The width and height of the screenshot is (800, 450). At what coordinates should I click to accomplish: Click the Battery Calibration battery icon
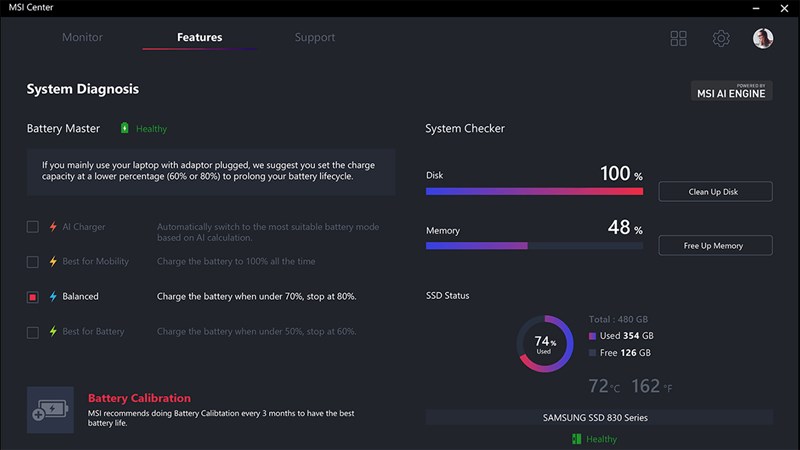point(50,410)
